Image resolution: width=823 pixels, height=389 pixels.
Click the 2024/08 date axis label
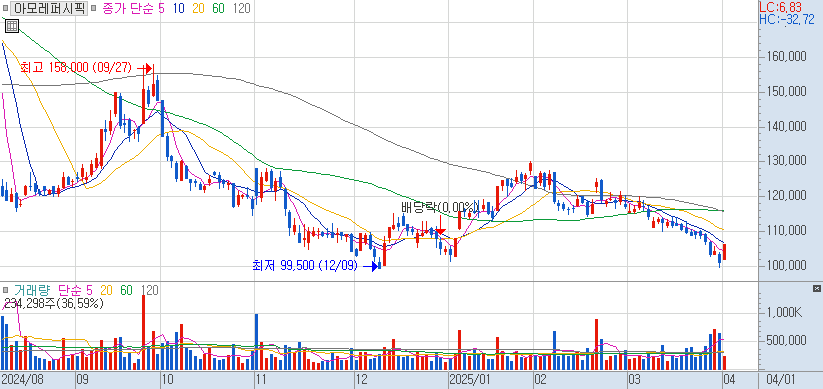tap(22, 379)
